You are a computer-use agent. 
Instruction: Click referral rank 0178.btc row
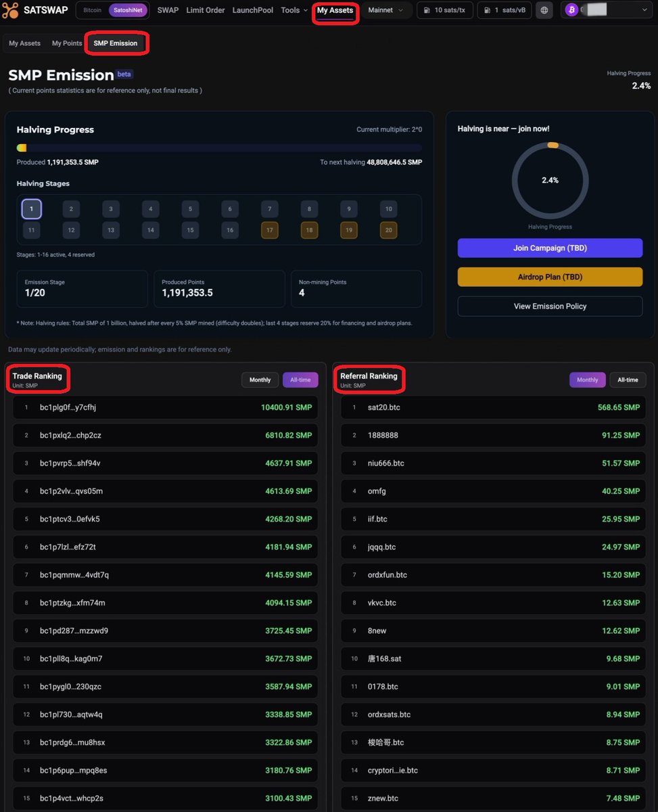(x=493, y=687)
